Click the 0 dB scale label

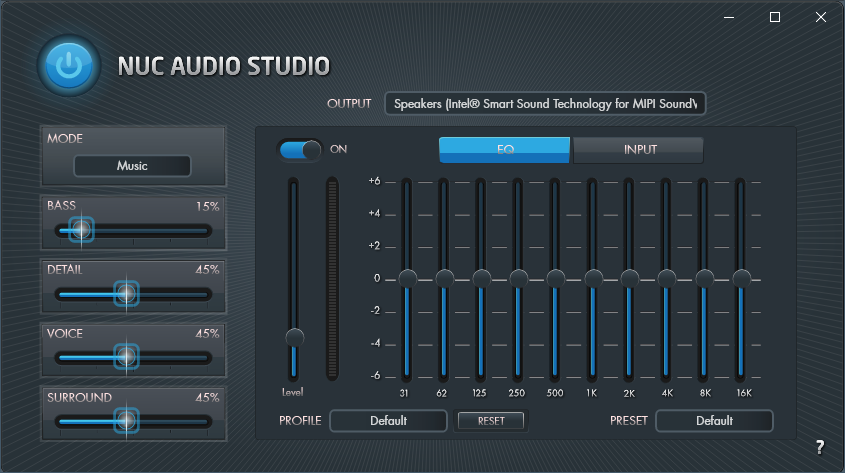point(377,279)
